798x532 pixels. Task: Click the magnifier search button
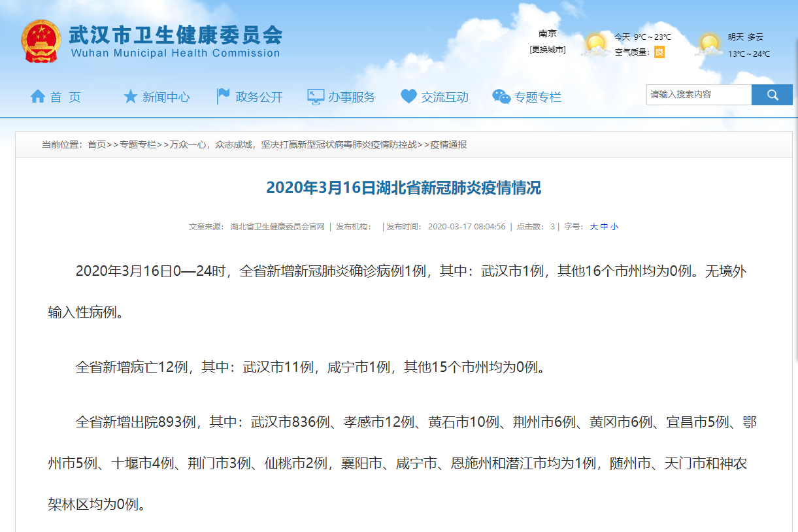point(772,95)
